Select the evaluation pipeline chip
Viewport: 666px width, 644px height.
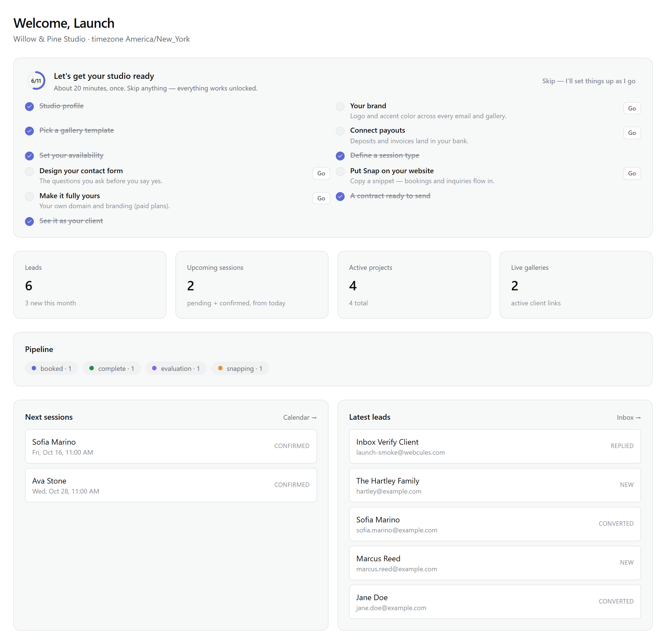coord(176,368)
